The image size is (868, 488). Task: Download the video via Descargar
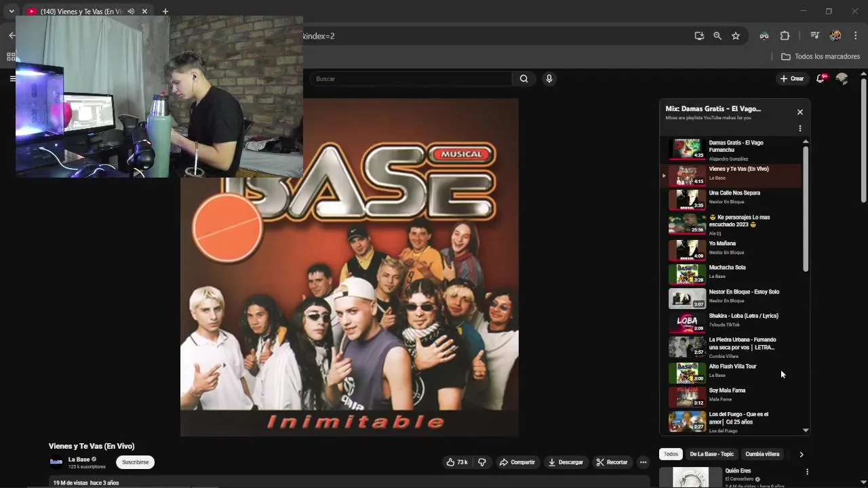click(566, 462)
